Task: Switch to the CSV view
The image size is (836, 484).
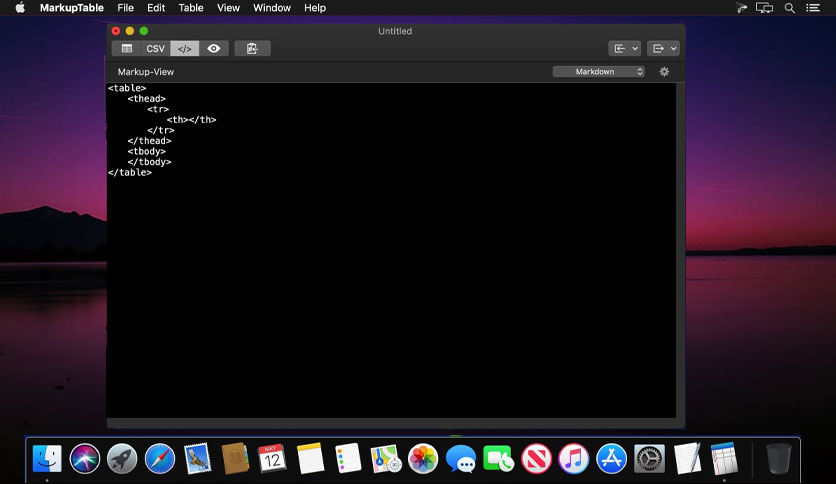Action: [x=155, y=49]
